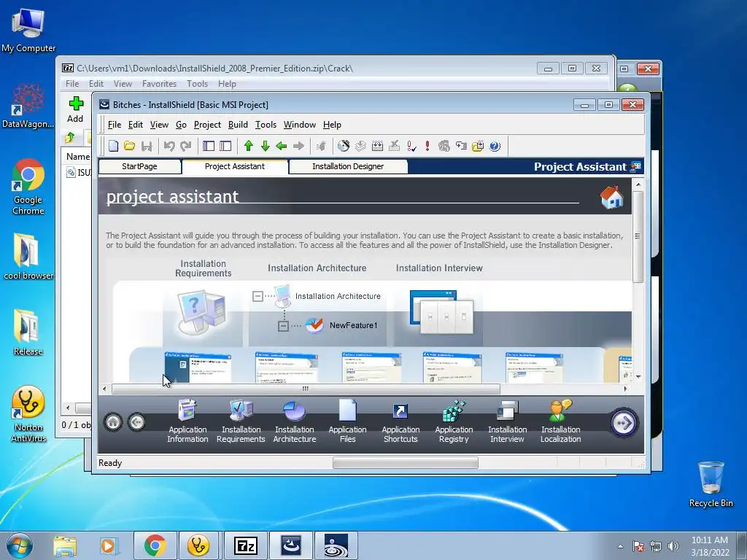
Task: Click the Redo toolbar icon
Action: [x=186, y=146]
